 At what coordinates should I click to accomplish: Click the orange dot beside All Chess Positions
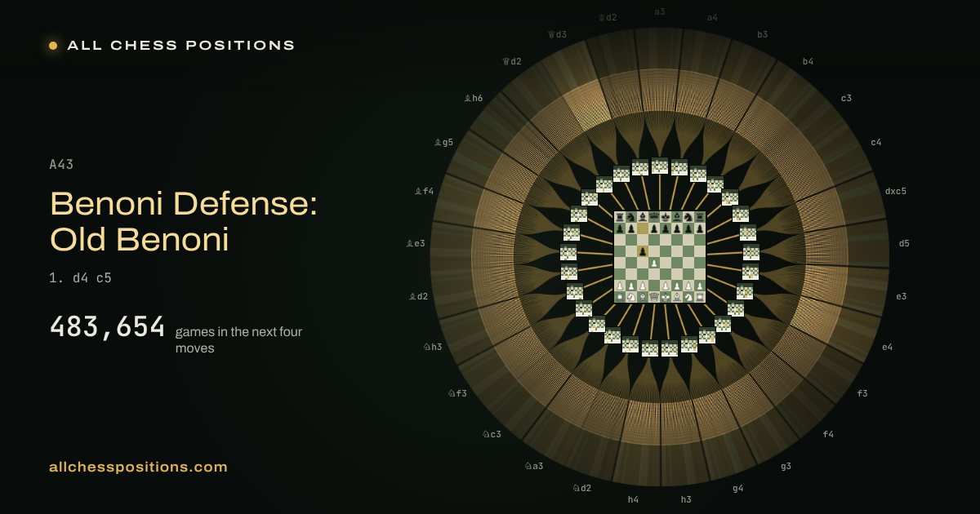(x=53, y=46)
